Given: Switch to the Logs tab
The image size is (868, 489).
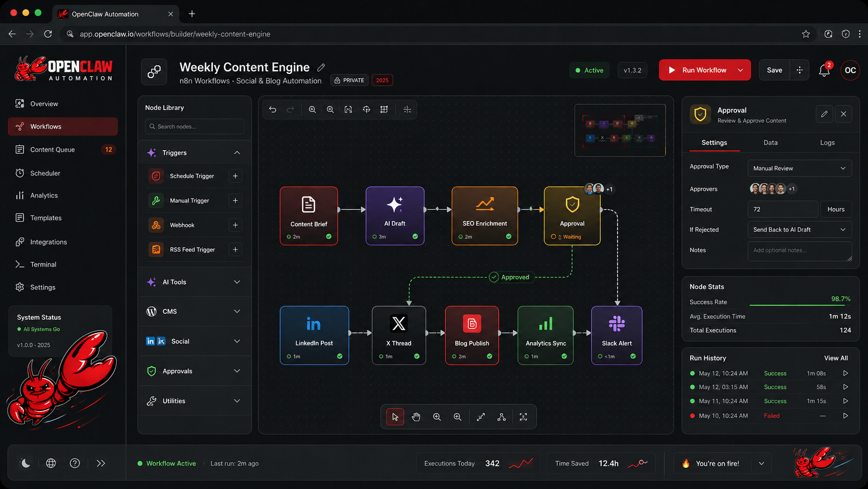Looking at the screenshot, I should click(827, 142).
